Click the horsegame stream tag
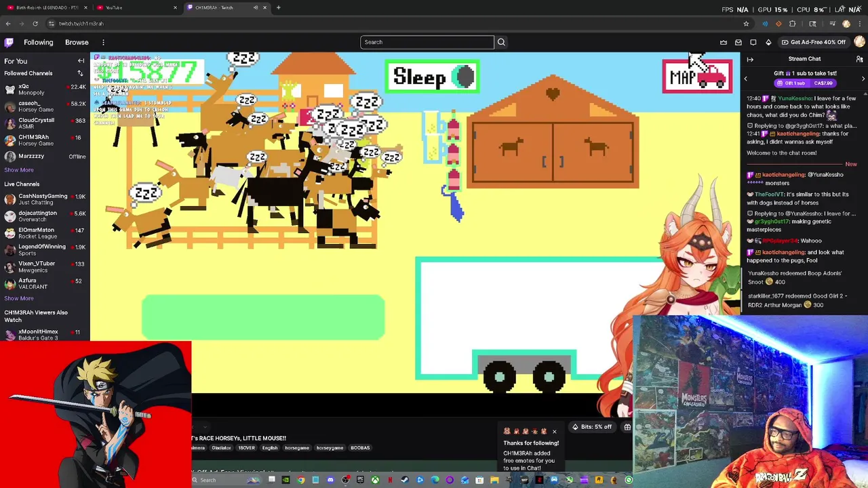The width and height of the screenshot is (868, 488). pyautogui.click(x=296, y=448)
